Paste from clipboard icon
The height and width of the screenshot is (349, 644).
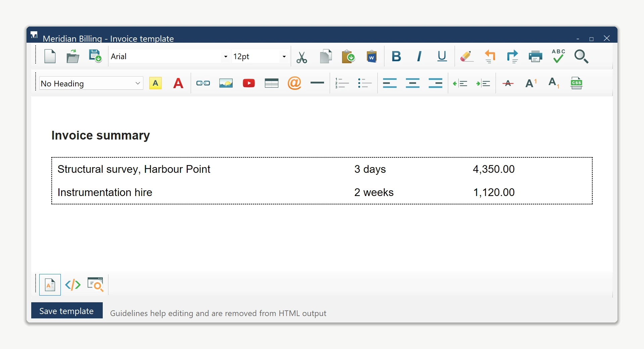click(349, 56)
